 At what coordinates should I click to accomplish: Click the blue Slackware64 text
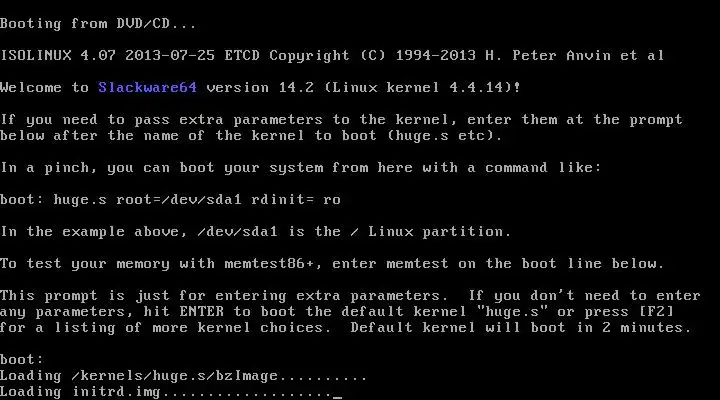coord(147,87)
